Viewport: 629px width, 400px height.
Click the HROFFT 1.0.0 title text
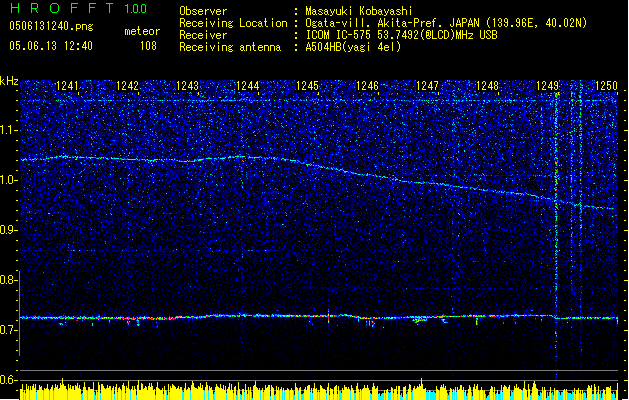[x=79, y=8]
